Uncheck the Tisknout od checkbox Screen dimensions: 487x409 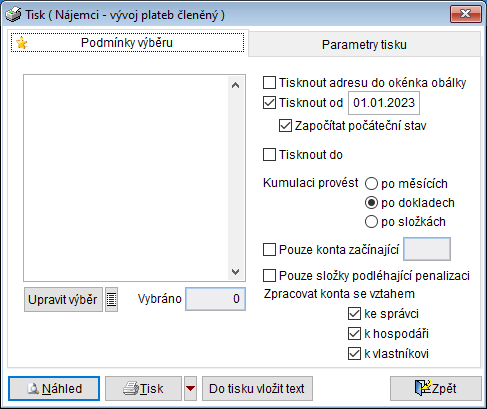(269, 103)
